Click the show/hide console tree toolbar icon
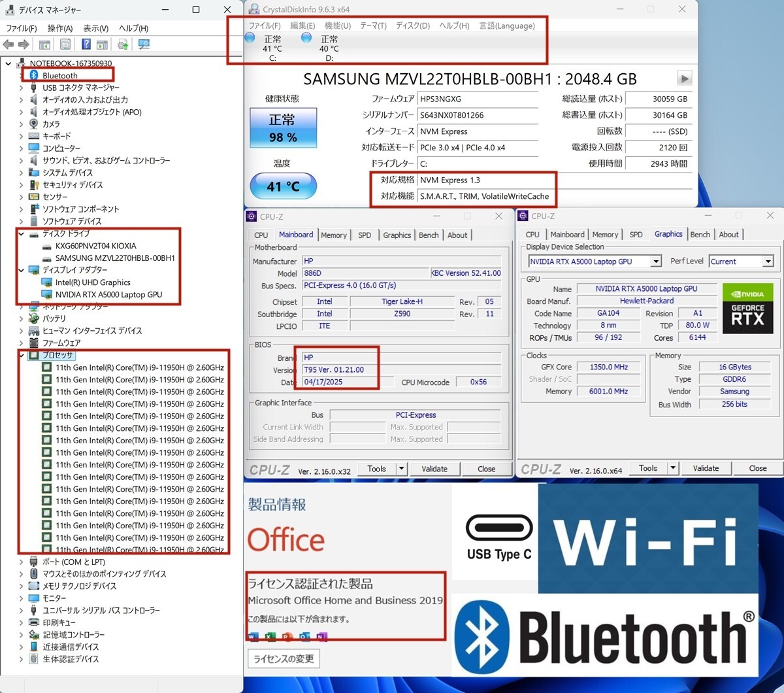Screen dimensions: 784x693 tap(44, 44)
